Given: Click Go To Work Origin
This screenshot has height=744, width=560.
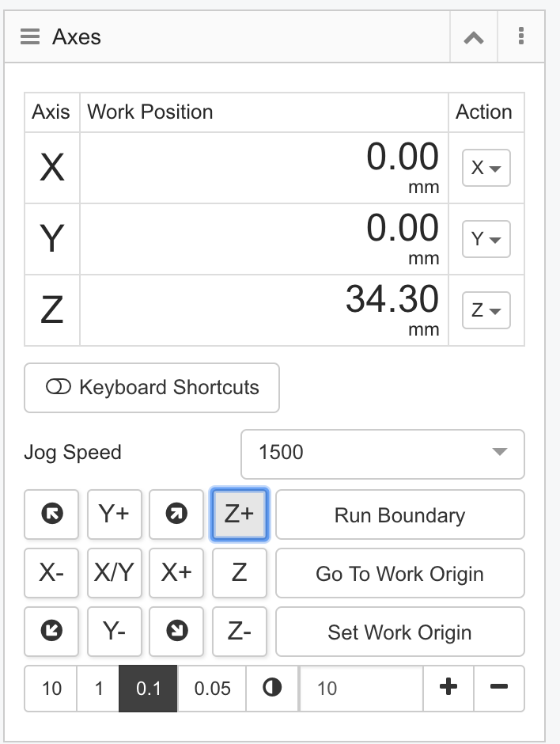Looking at the screenshot, I should (399, 573).
